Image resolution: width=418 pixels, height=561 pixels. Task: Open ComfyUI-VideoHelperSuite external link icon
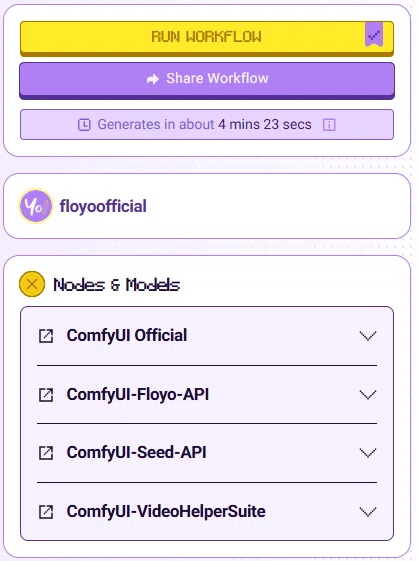click(x=46, y=512)
